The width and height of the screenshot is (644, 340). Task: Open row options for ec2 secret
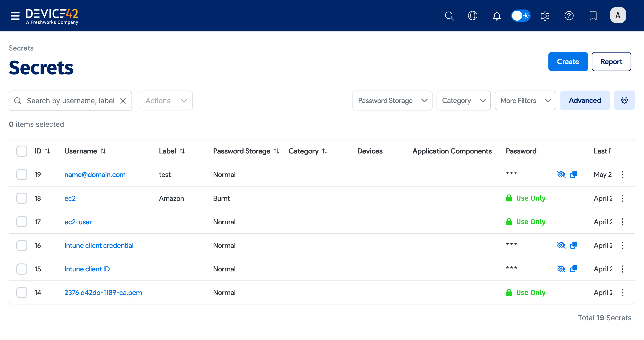pos(623,198)
